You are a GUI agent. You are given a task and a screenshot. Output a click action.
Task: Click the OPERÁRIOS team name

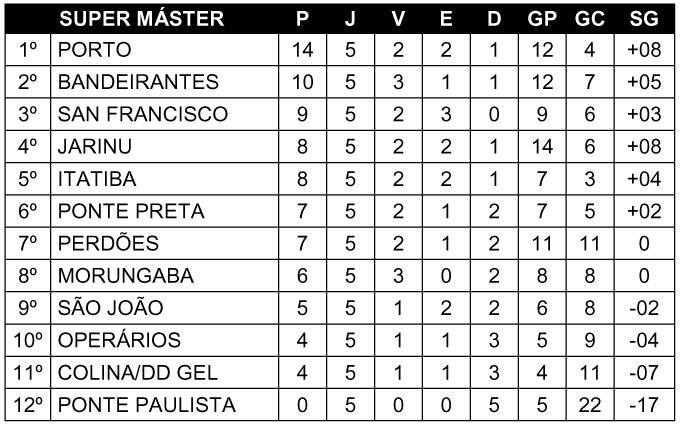coord(119,340)
